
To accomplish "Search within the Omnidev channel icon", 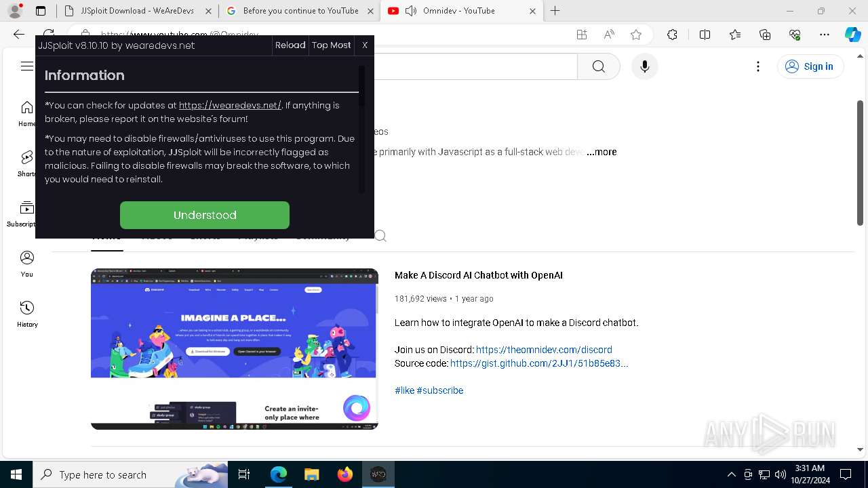I will (x=380, y=236).
